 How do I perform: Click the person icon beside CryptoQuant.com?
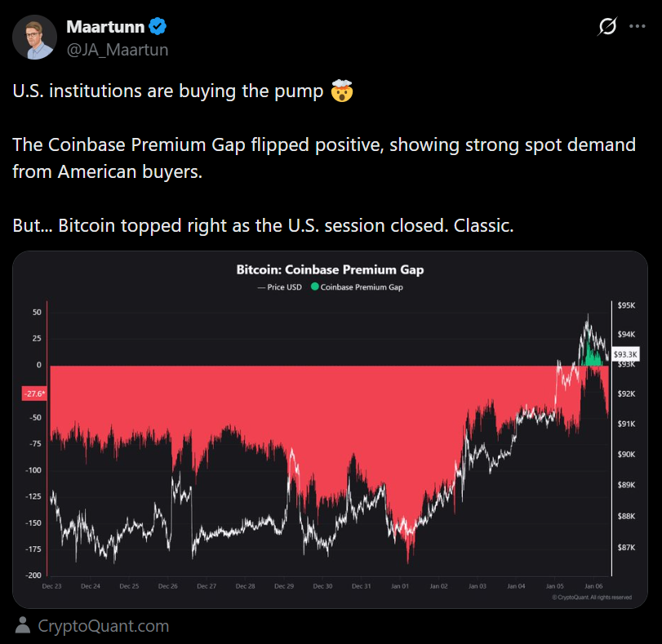click(x=23, y=626)
